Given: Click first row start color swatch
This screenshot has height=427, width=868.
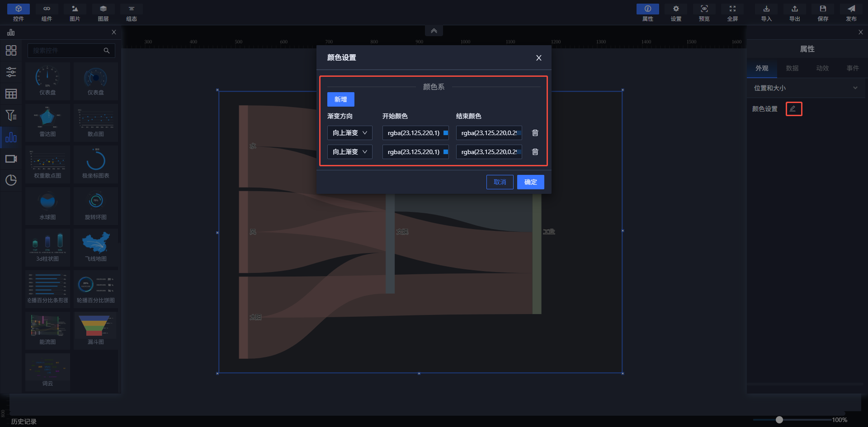Looking at the screenshot, I should coord(446,133).
